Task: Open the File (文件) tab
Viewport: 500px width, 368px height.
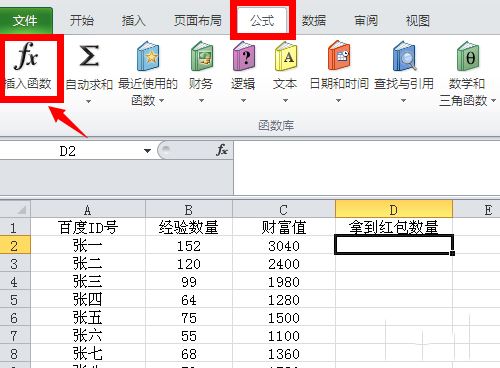Action: pyautogui.click(x=25, y=21)
